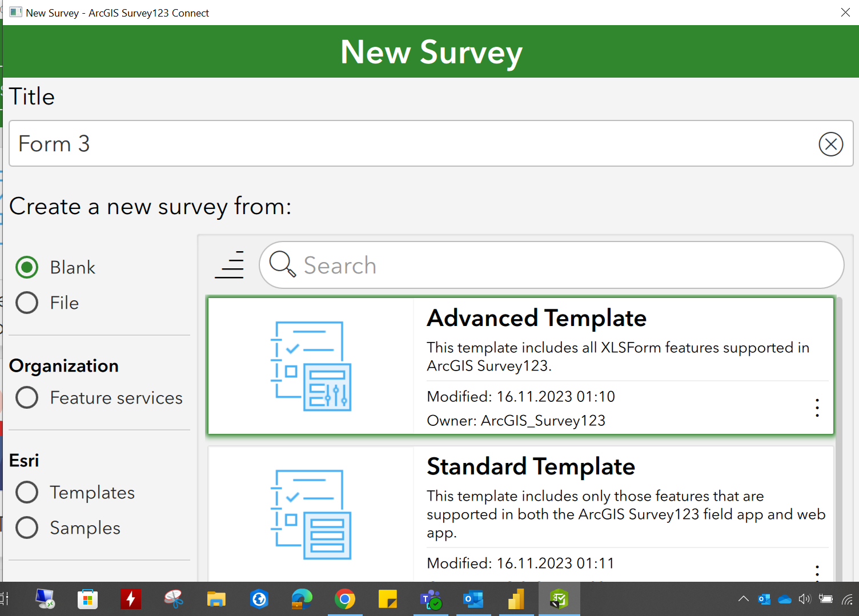The image size is (859, 616).
Task: Click the volume icon in system tray
Action: point(805,599)
